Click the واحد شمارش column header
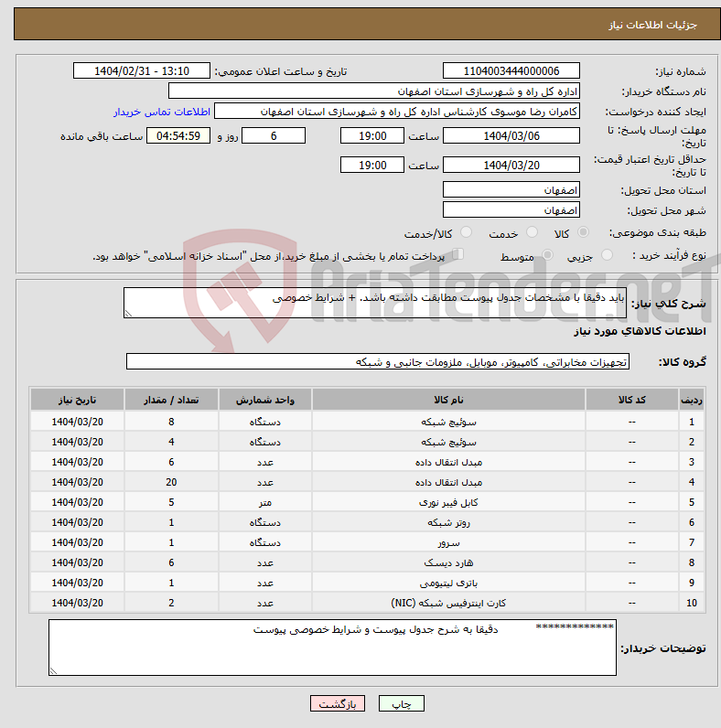Screen dimensions: 721x728 tap(264, 400)
